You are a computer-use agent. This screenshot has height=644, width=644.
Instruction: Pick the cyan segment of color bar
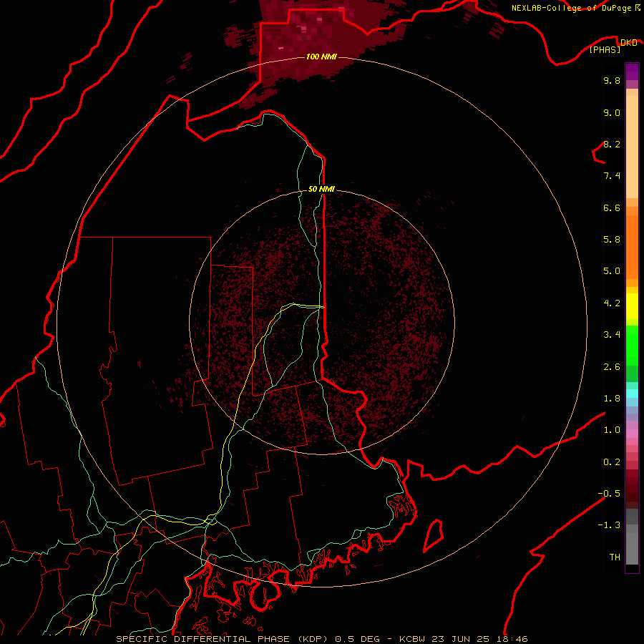tap(632, 394)
